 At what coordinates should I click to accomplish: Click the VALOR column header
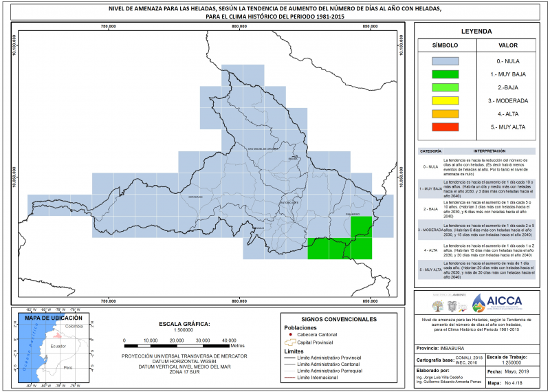click(508, 45)
